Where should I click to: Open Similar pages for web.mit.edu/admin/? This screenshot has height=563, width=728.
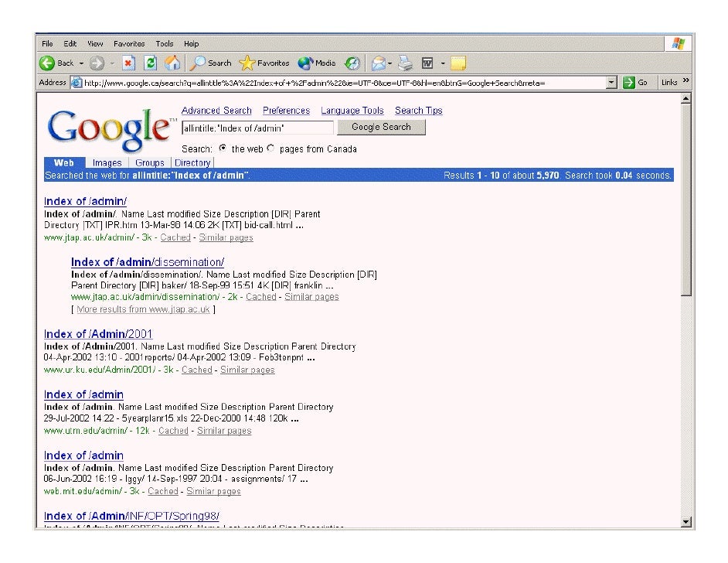213,491
